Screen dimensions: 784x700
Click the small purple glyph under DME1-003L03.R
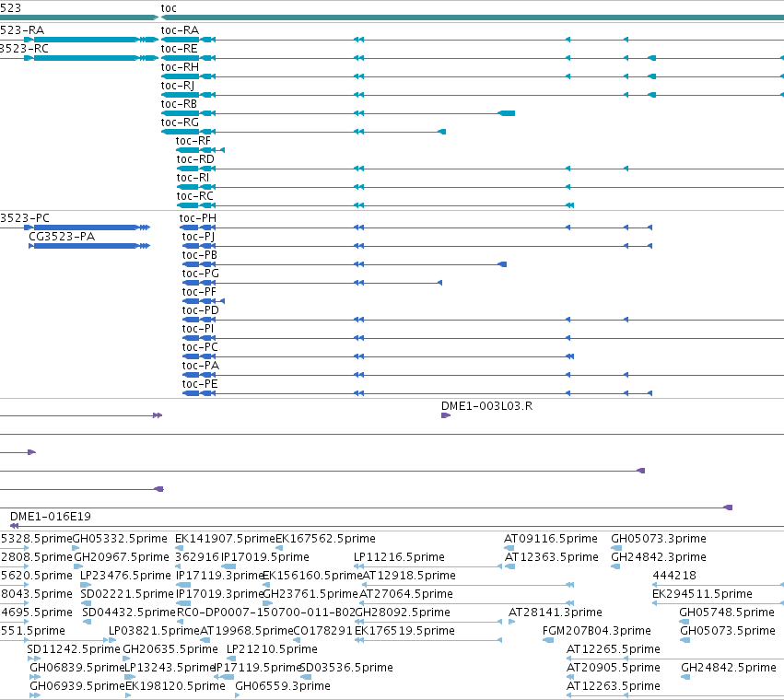(446, 415)
